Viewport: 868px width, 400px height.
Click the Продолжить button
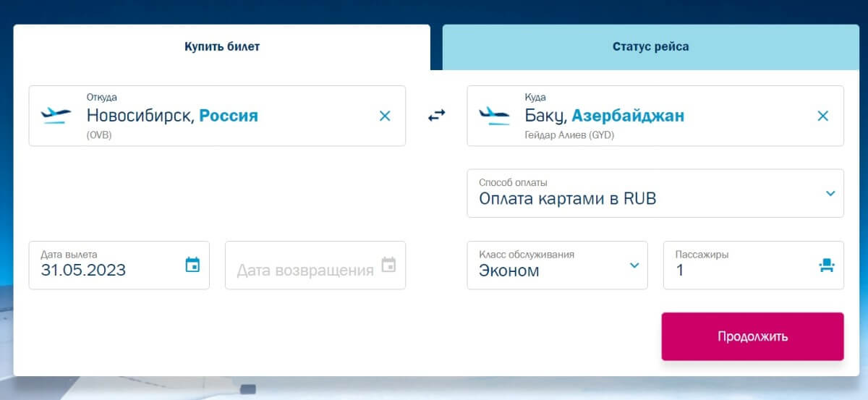752,336
